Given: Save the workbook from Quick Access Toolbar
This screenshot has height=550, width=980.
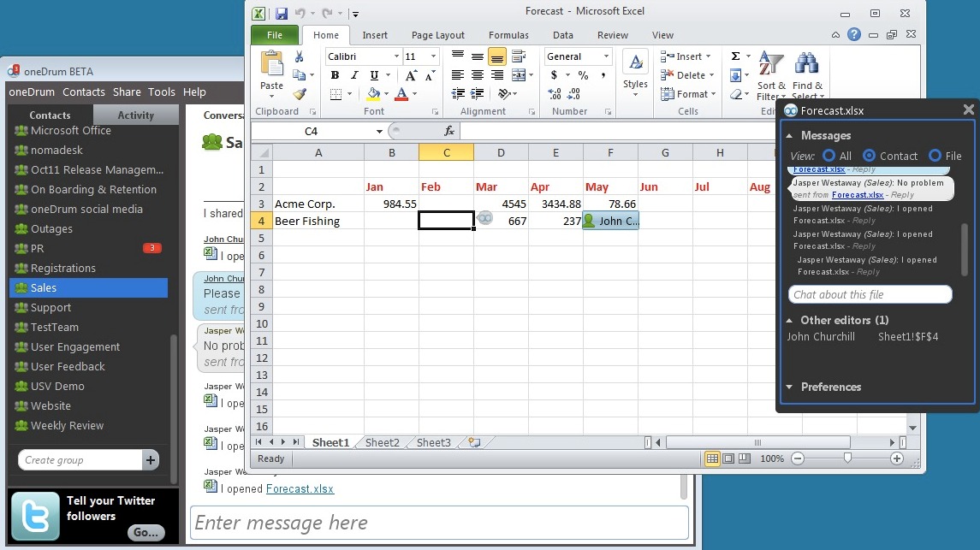Looking at the screenshot, I should coord(282,13).
